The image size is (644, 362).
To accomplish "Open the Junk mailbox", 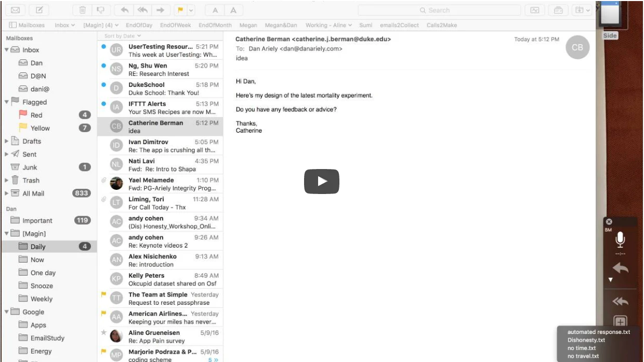I will tap(48, 167).
